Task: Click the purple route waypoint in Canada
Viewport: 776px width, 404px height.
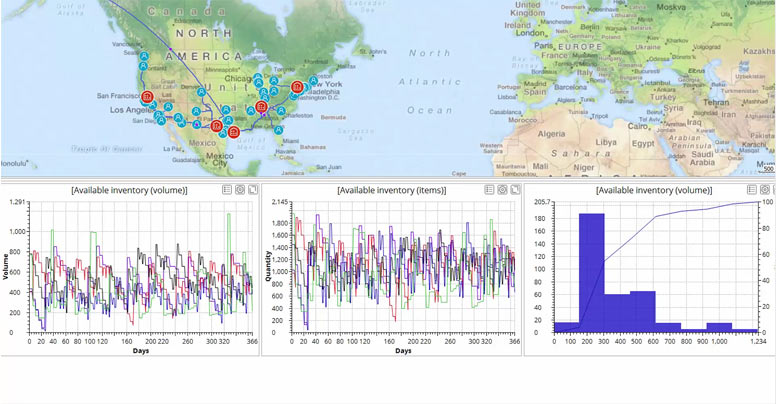Action: pos(170,49)
